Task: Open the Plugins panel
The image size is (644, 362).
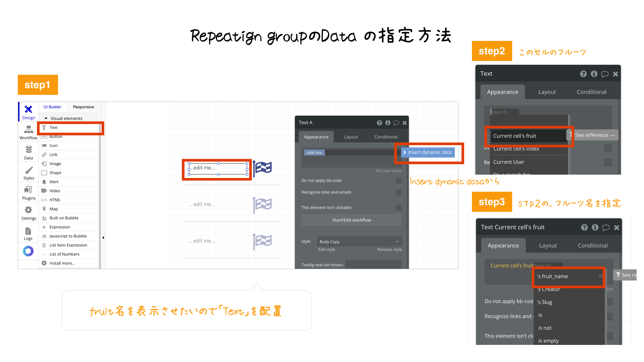Action: coord(28,192)
